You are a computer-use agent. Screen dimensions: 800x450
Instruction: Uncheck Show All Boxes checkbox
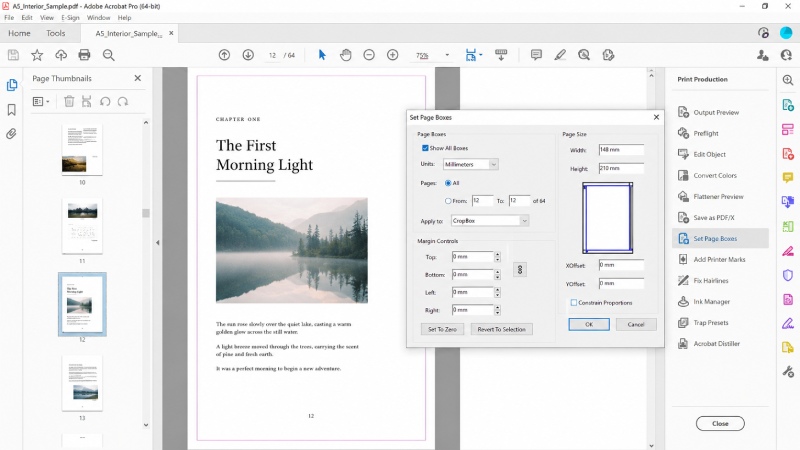point(425,148)
